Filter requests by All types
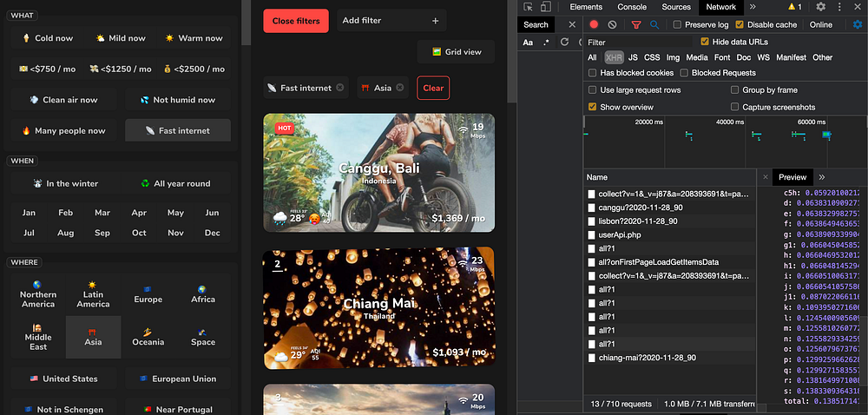Viewport: 868px width, 415px height. pyautogui.click(x=592, y=57)
